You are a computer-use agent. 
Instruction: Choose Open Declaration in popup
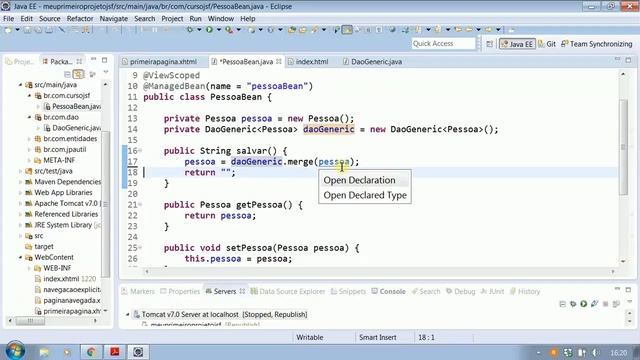[359, 180]
